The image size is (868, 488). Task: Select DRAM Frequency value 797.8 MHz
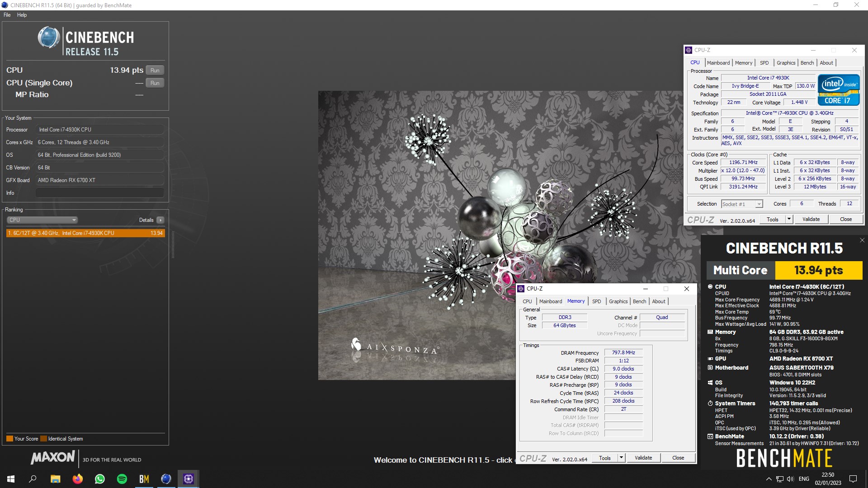click(623, 353)
